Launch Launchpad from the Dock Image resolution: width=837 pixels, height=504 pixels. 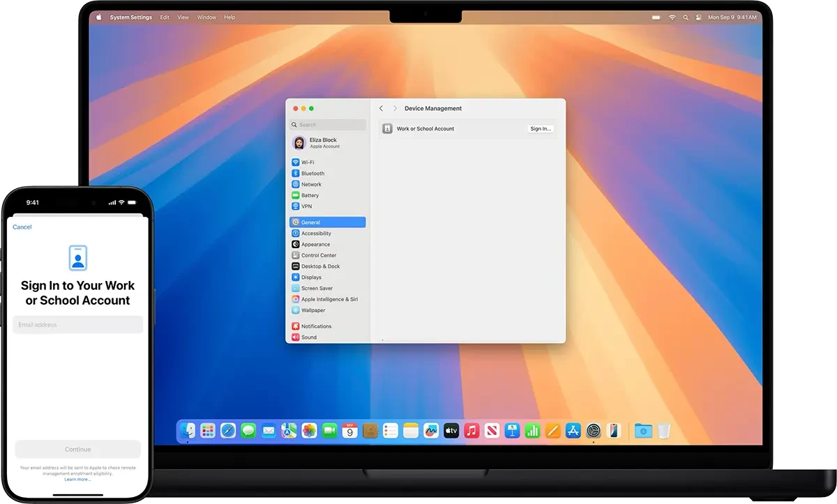tap(208, 431)
